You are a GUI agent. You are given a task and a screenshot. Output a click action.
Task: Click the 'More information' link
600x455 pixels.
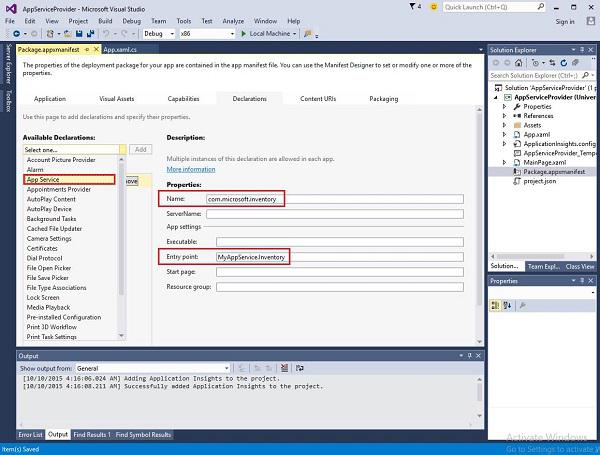coord(189,169)
